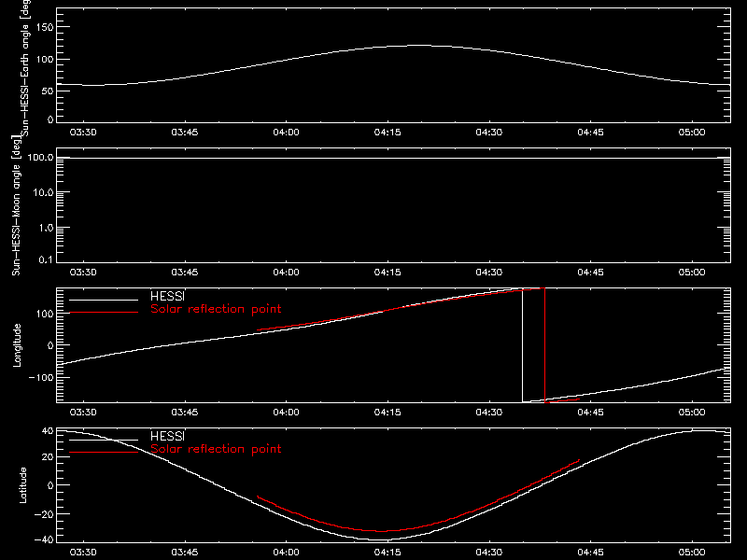Click 04:45 time label under Moon angle plot
The width and height of the screenshot is (747, 560).
pos(591,273)
